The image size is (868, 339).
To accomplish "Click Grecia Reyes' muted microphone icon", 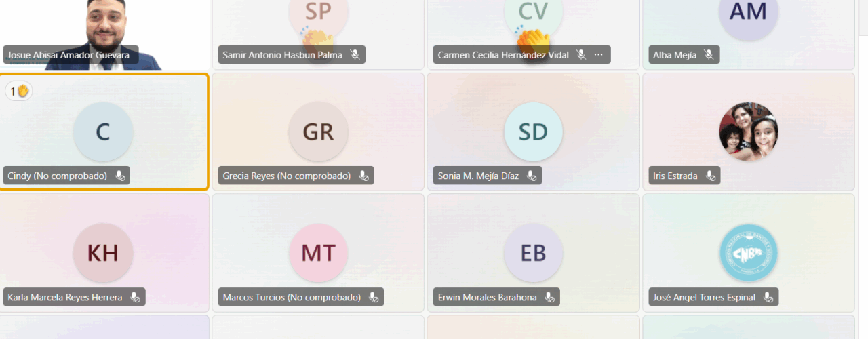I will pyautogui.click(x=363, y=176).
